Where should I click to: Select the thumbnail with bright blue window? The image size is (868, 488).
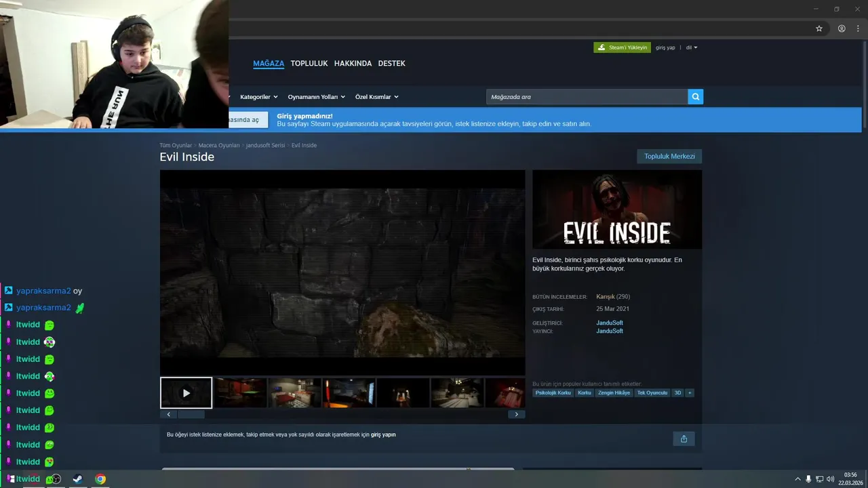349,393
